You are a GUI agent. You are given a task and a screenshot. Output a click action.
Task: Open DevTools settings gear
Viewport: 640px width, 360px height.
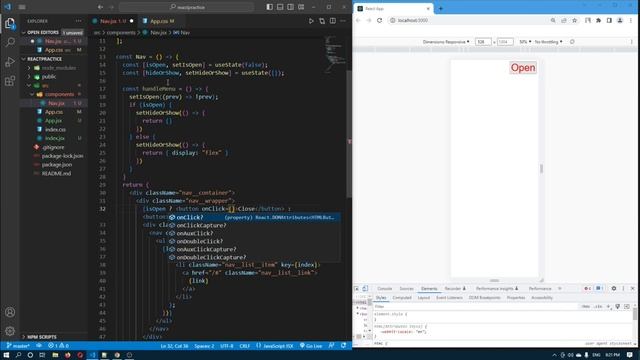point(613,289)
